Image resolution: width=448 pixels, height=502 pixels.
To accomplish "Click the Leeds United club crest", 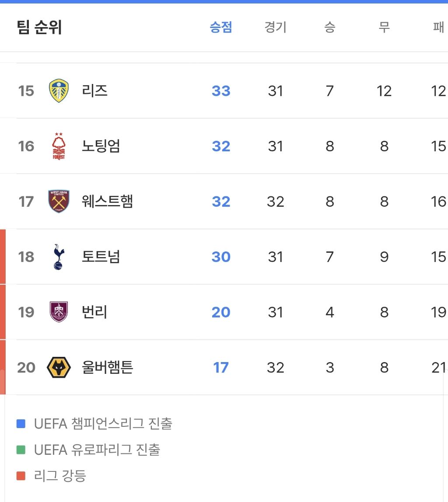I will click(x=59, y=90).
